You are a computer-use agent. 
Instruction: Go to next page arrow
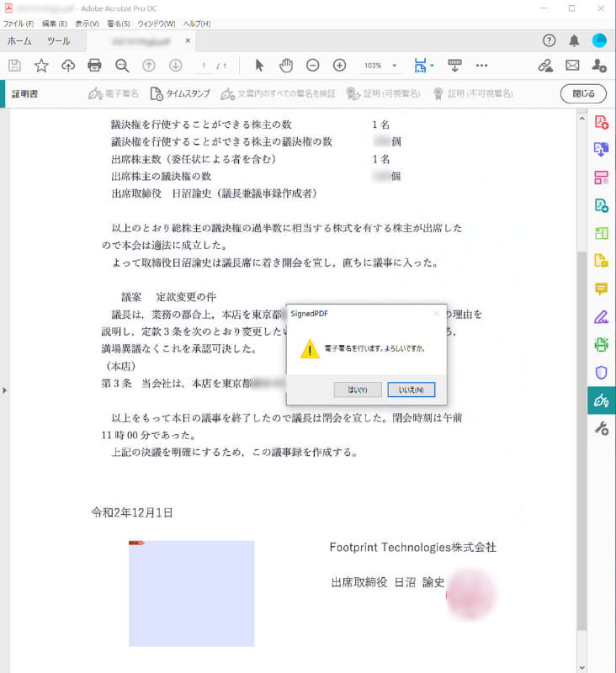[175, 66]
